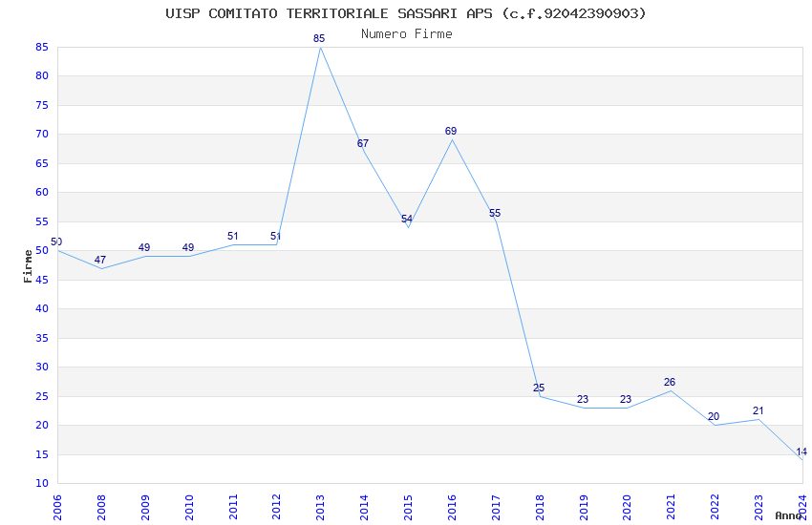Click y-axis tick value 45
This screenshot has width=812, height=525.
tap(42, 280)
